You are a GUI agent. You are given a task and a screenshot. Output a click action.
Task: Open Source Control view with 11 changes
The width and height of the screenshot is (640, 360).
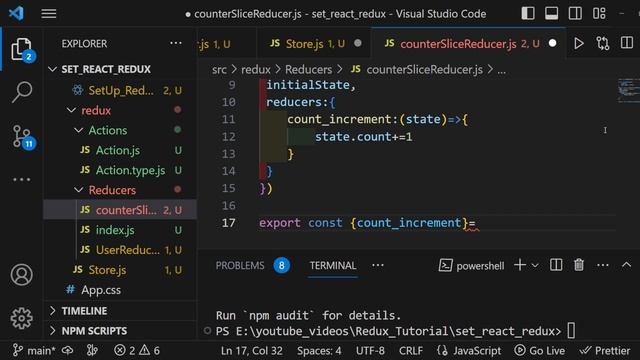(23, 137)
